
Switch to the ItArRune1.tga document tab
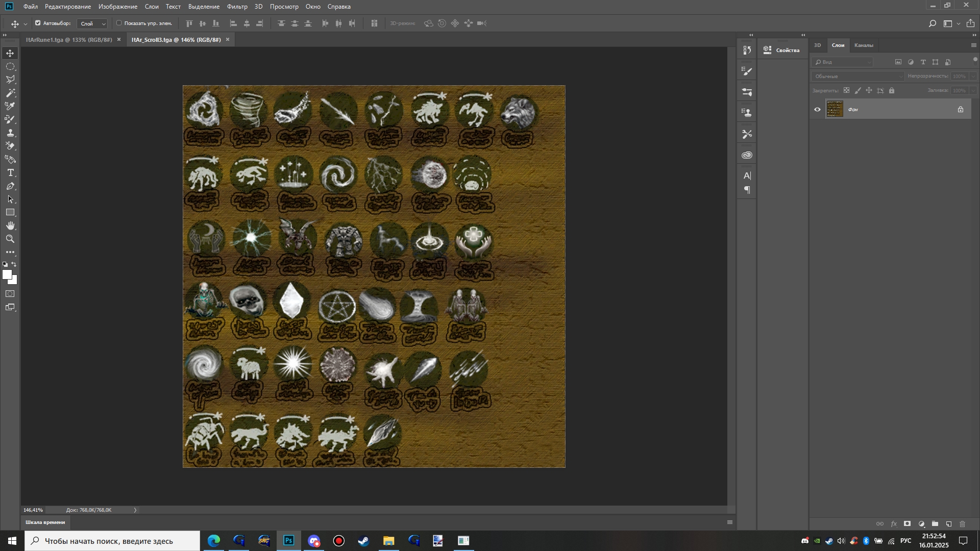click(x=69, y=40)
